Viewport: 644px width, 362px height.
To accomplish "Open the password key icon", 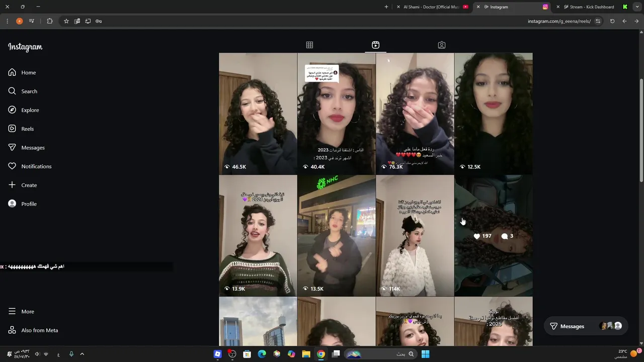I will 99,21.
